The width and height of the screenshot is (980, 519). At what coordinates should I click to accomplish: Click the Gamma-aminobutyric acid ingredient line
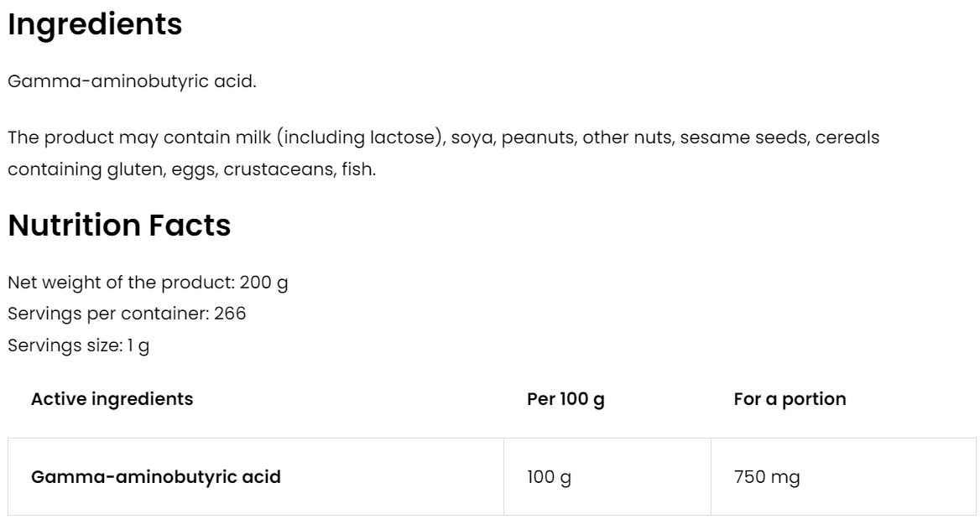pyautogui.click(x=132, y=83)
